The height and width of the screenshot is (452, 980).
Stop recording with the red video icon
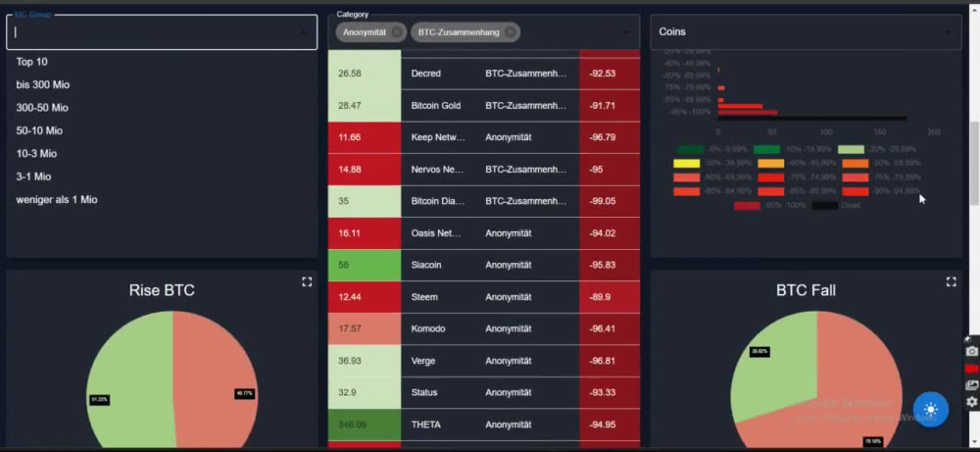tap(971, 369)
